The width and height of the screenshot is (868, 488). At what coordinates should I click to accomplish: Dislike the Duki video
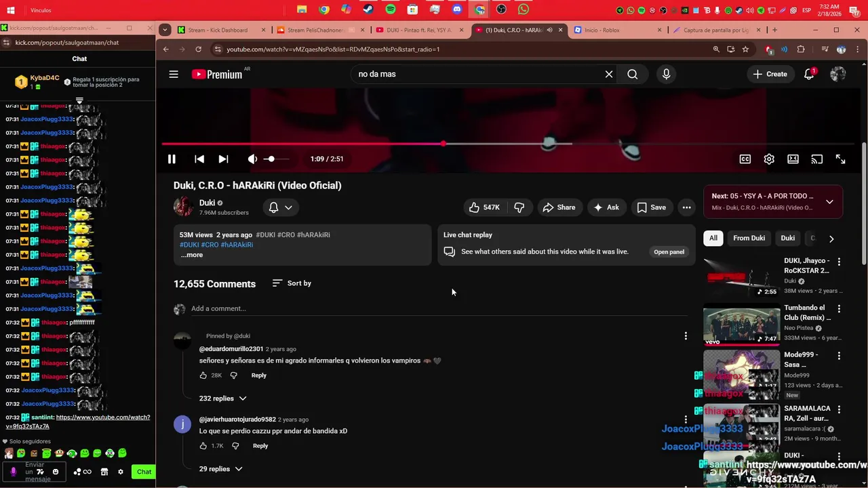(x=519, y=207)
